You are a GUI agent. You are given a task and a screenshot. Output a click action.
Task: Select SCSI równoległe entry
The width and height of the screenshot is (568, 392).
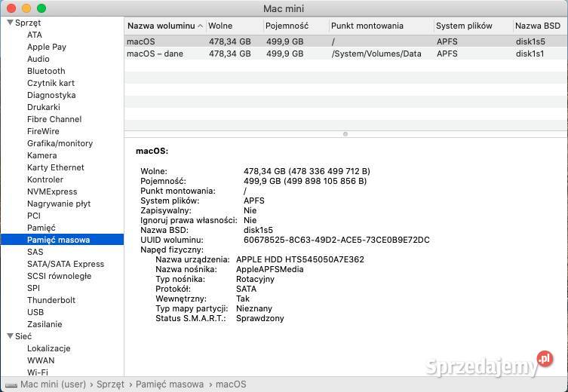[x=59, y=276]
